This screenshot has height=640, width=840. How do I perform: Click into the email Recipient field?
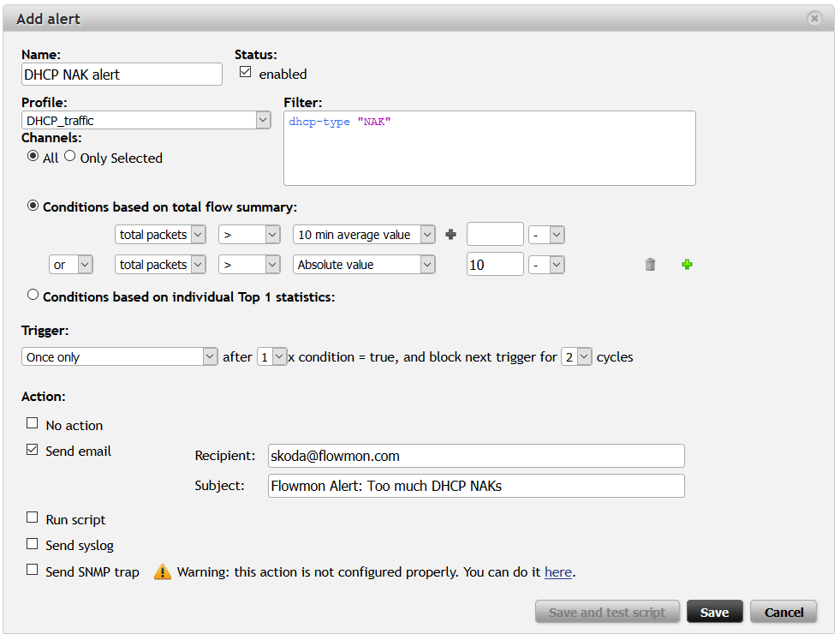475,456
